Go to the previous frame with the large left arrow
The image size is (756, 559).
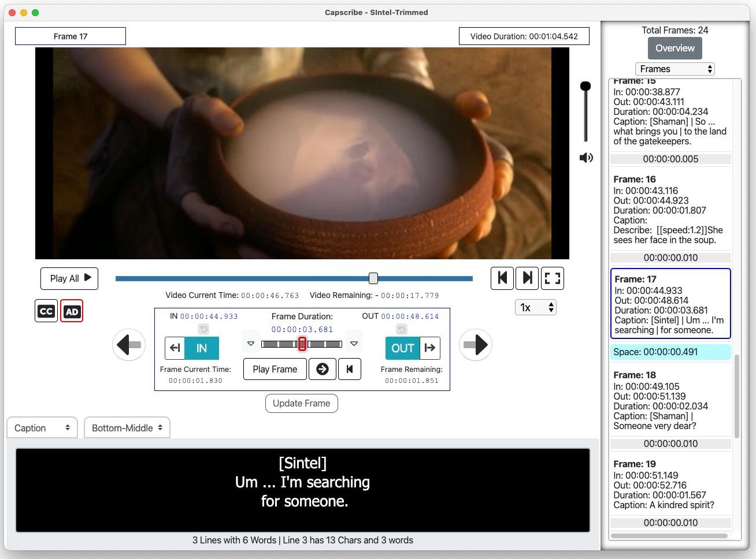point(129,345)
